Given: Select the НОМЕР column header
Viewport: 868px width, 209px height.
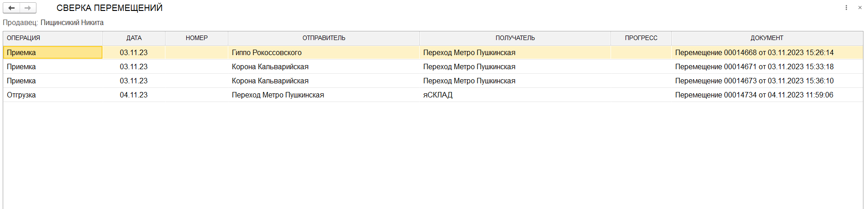Looking at the screenshot, I should (196, 38).
